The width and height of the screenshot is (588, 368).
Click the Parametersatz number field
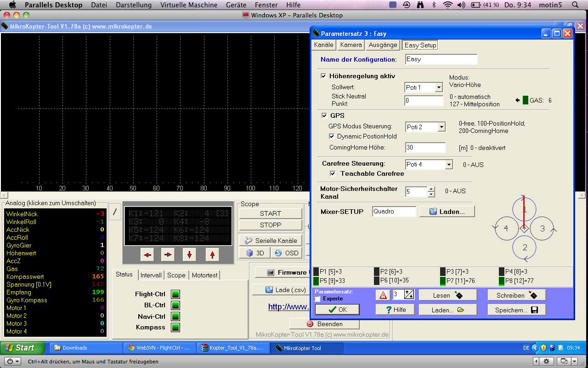tap(398, 295)
